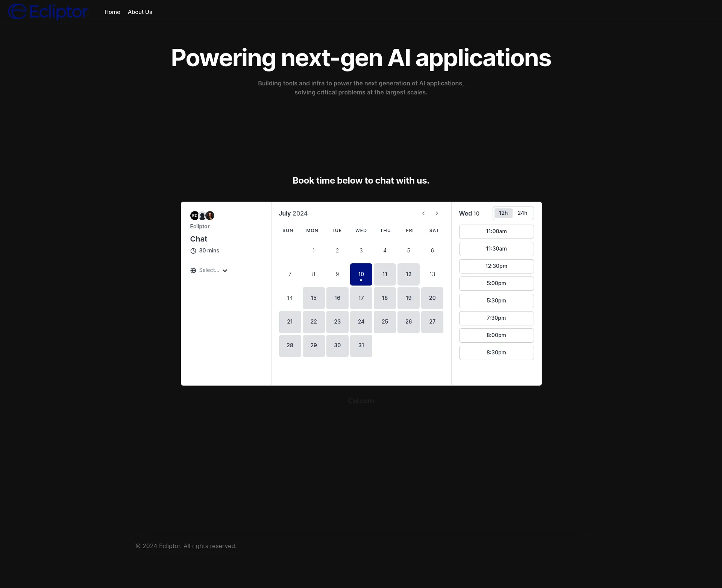Click the About Us menu item
This screenshot has height=588, width=722.
click(140, 12)
